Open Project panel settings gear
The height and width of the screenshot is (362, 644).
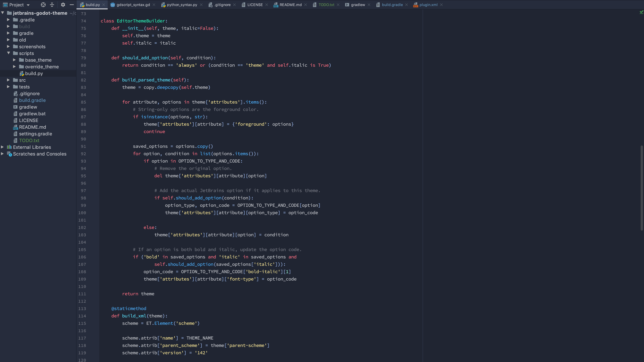point(63,5)
